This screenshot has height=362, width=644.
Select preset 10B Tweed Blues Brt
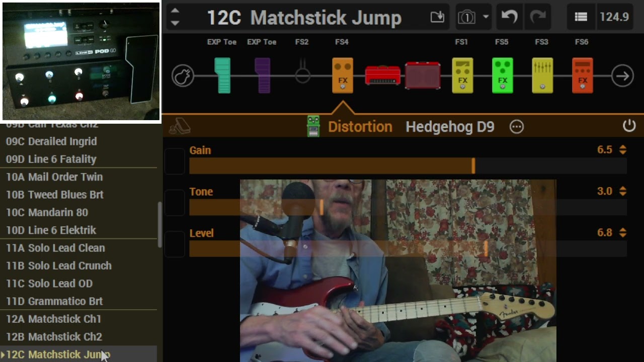tap(78, 195)
